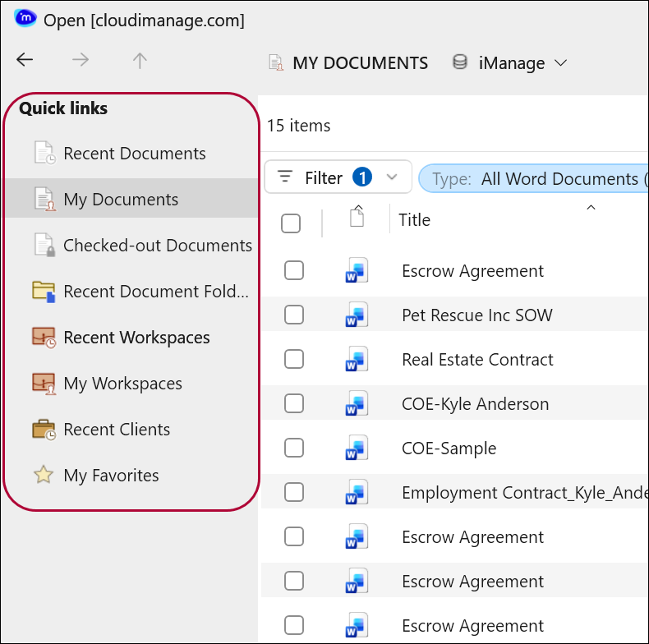The height and width of the screenshot is (644, 649).
Task: Select the COE-Kyle Anderson title
Action: [476, 404]
